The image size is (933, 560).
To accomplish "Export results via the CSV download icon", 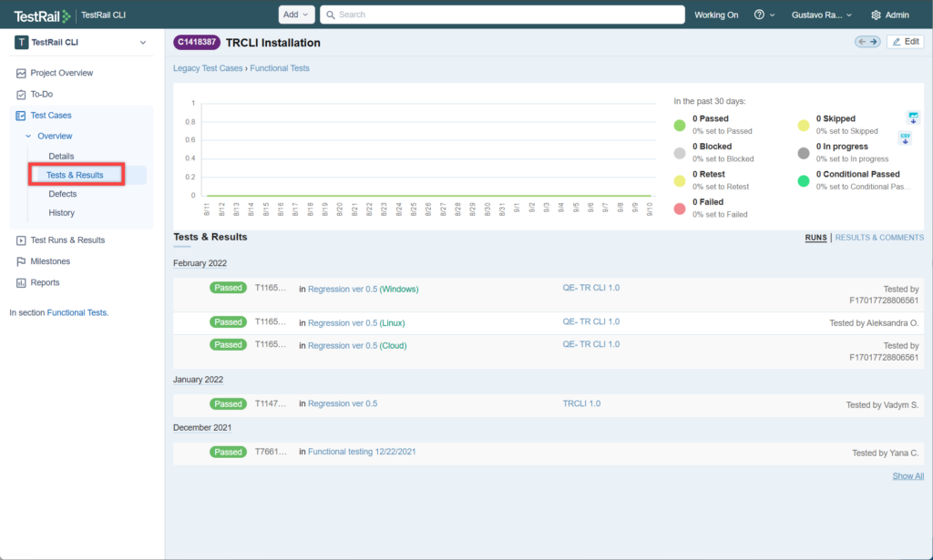I will point(906,137).
